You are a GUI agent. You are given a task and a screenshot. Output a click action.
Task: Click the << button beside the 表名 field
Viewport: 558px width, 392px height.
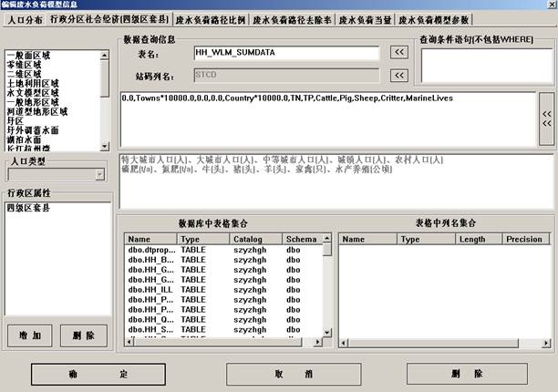coord(399,53)
